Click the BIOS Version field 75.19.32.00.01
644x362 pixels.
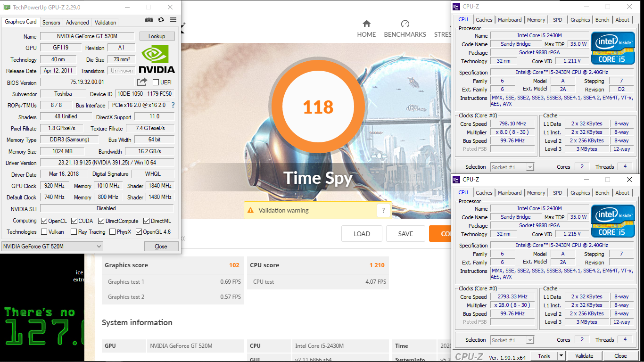click(x=87, y=82)
